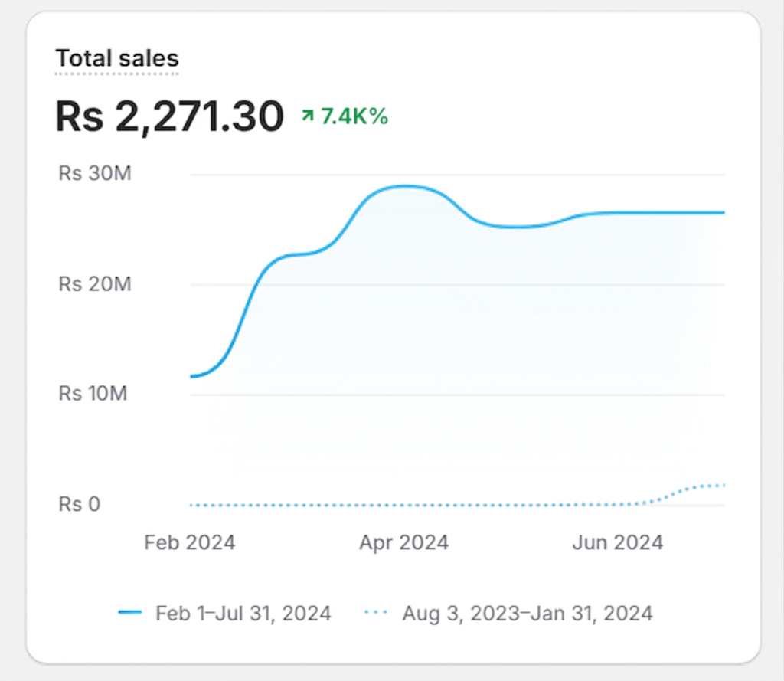Click the Rs 20M y-axis label

coord(95,284)
